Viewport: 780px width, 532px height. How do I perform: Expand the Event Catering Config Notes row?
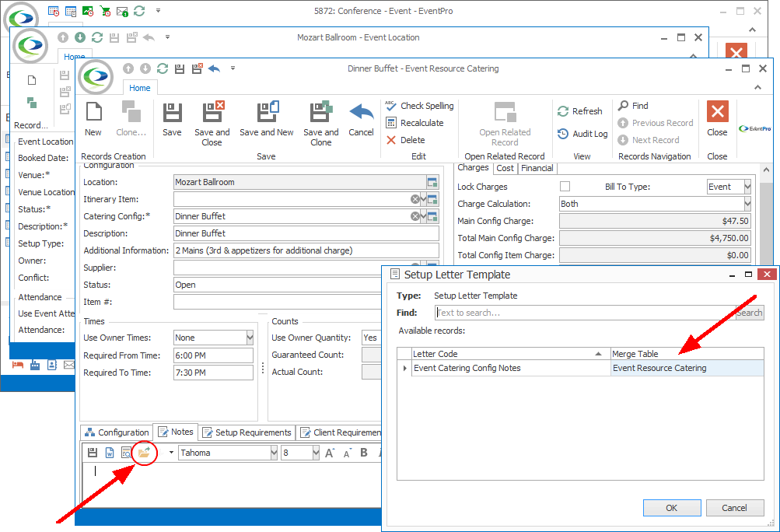click(x=404, y=368)
